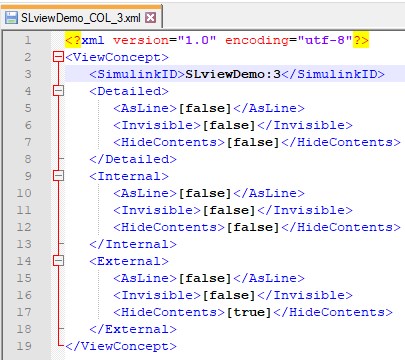405x360 pixels.
Task: Click HideContents tag on line 12
Action: pos(169,227)
